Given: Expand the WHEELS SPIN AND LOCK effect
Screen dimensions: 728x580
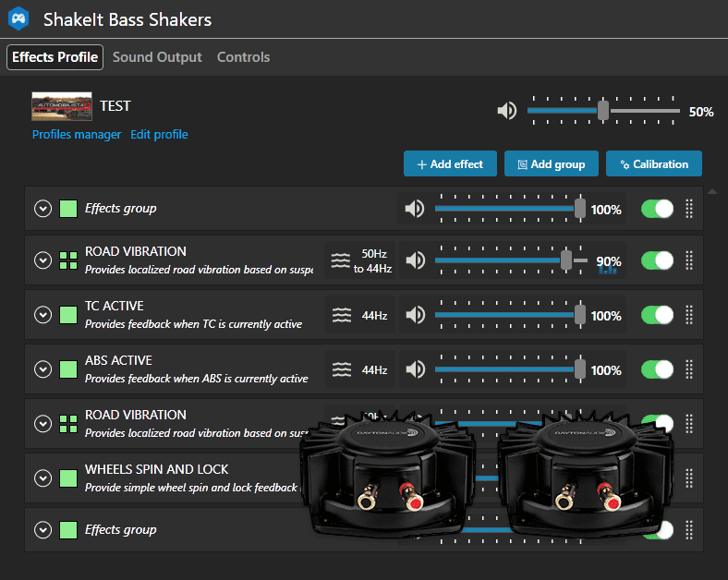Looking at the screenshot, I should (x=42, y=478).
